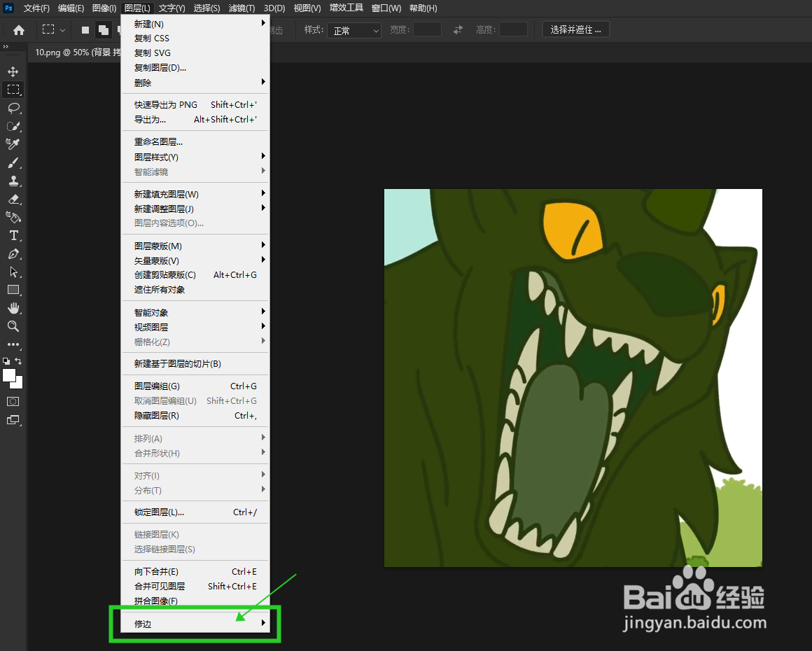Click the foreground color swatch
Viewport: 812px width, 651px height.
pyautogui.click(x=9, y=375)
